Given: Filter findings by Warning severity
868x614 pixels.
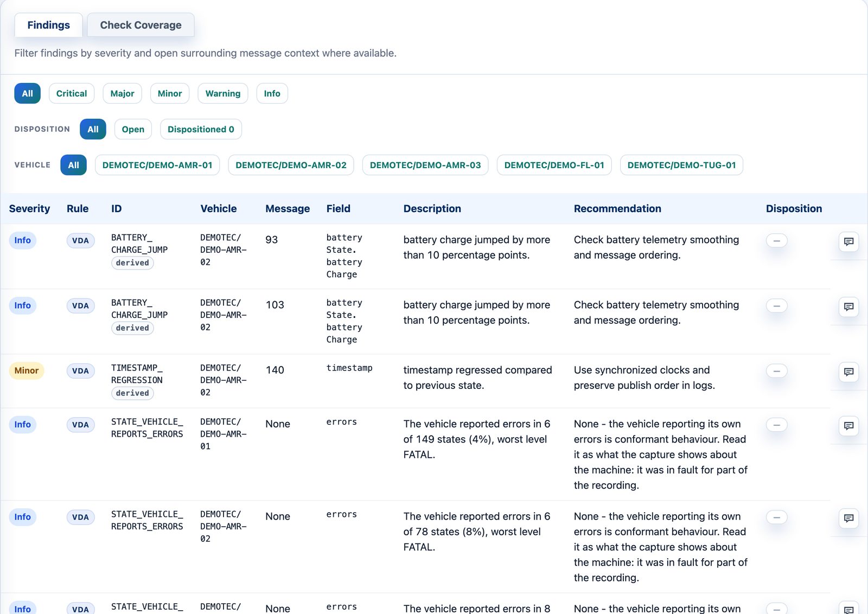Looking at the screenshot, I should (223, 93).
